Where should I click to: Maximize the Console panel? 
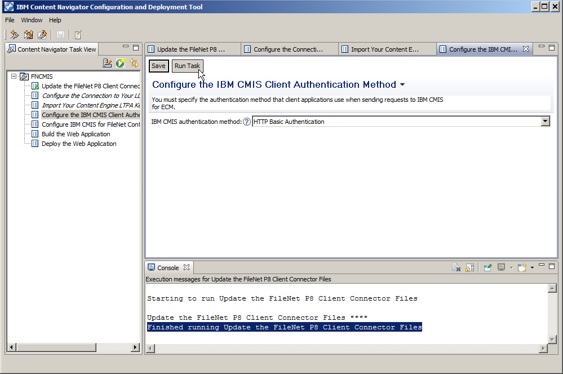pos(552,266)
